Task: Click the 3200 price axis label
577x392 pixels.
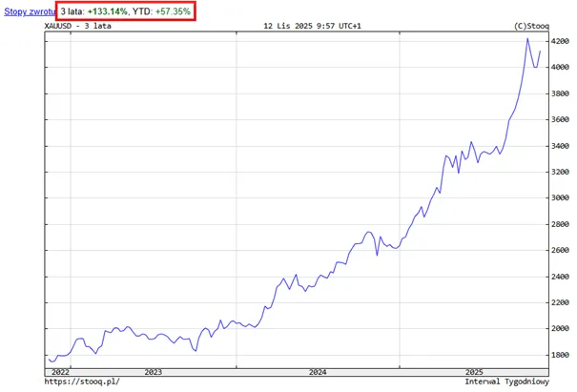Action: (560, 172)
